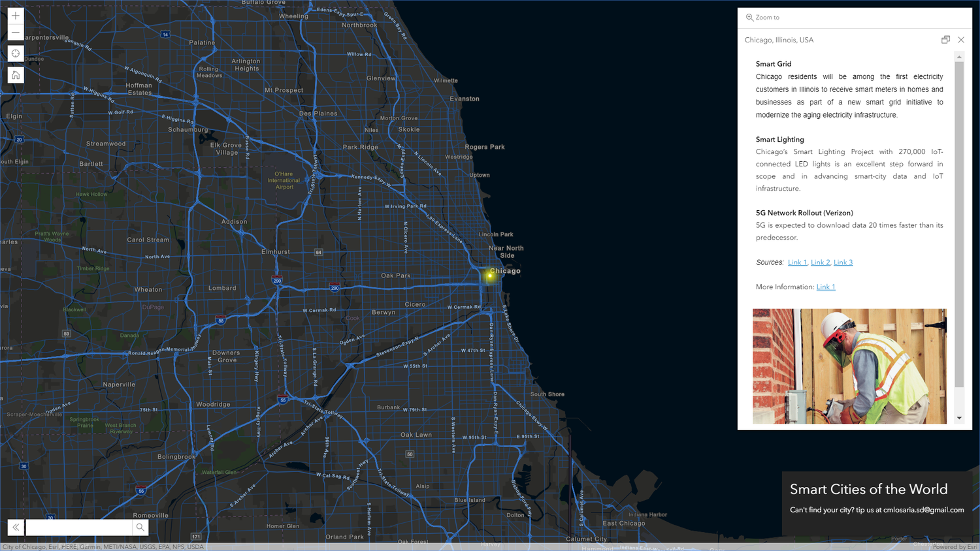
Task: Click the zoom out icon on the map
Action: click(x=15, y=31)
